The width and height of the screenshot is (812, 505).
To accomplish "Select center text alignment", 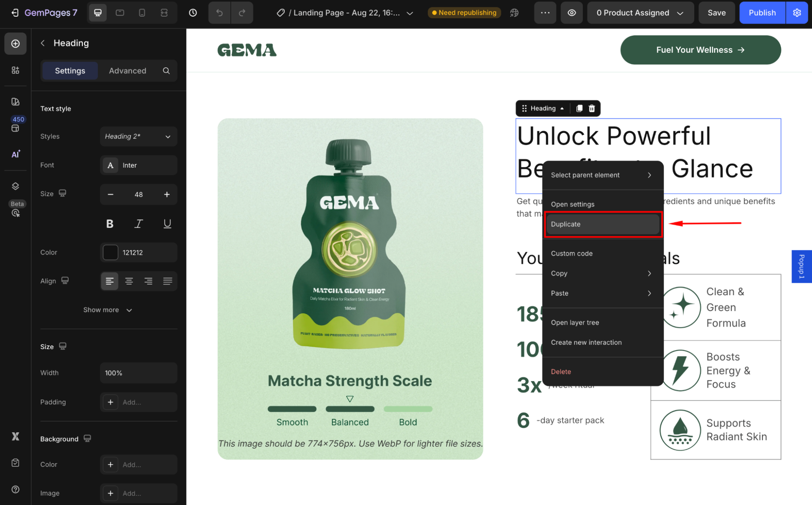I will point(129,281).
